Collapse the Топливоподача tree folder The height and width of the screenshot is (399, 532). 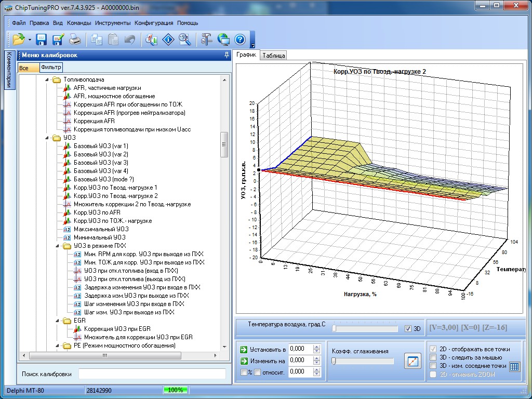coord(46,79)
